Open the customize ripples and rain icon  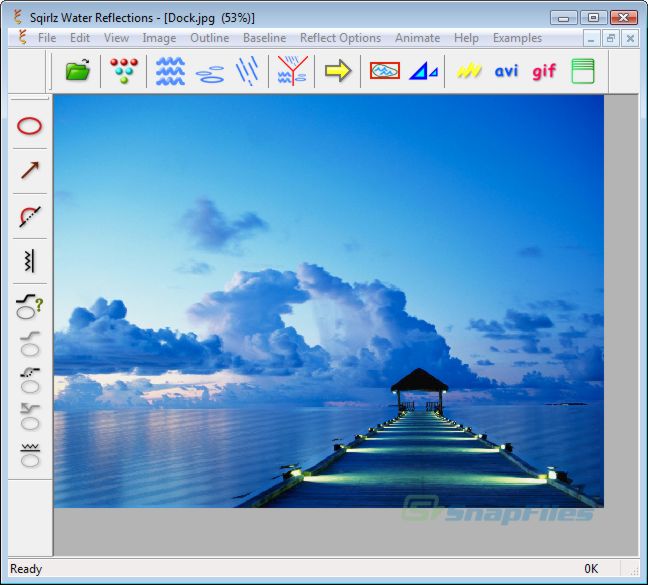click(293, 71)
